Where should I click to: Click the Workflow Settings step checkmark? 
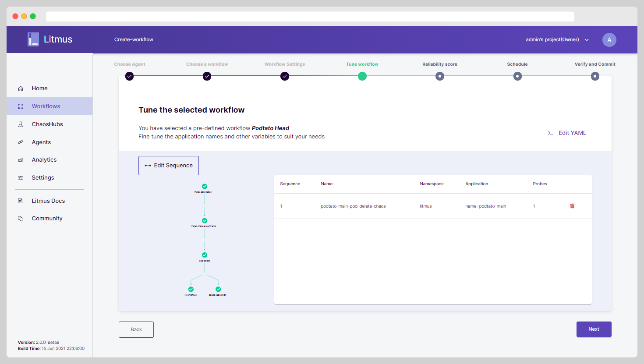285,76
